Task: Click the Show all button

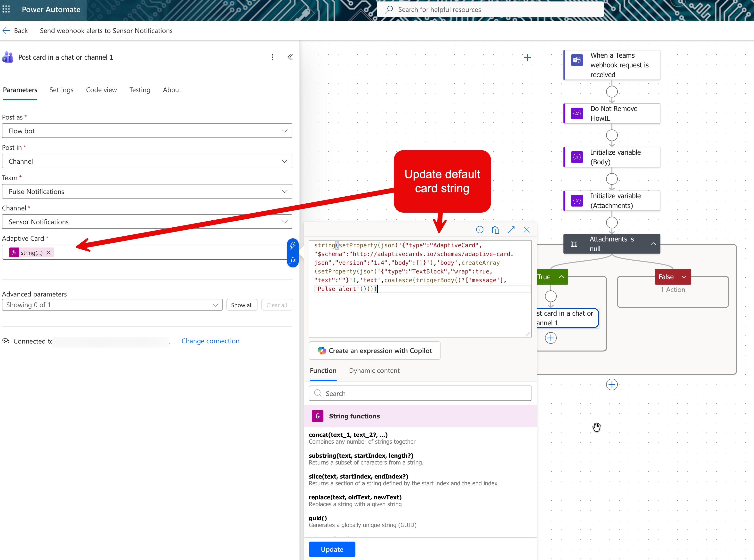Action: point(242,305)
